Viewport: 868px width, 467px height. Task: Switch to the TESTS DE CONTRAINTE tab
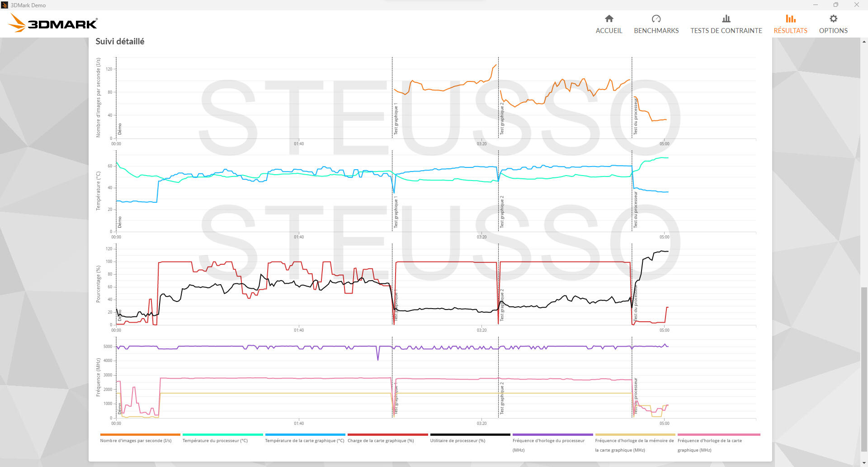pos(726,31)
